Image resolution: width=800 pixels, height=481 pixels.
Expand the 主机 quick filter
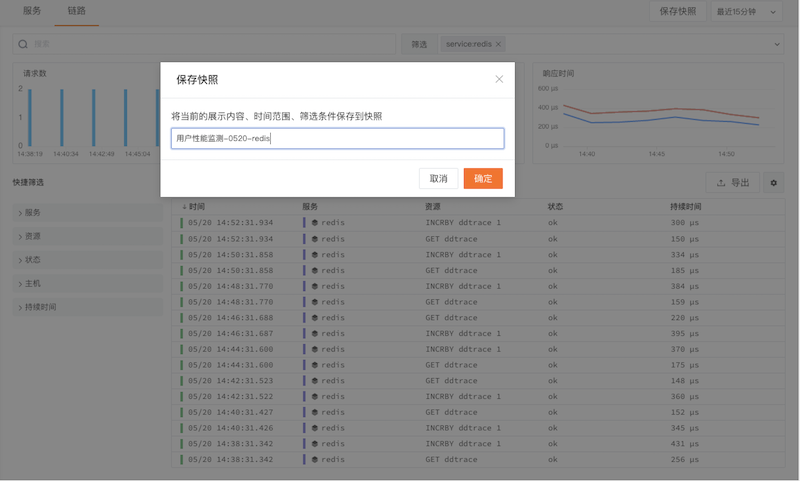pos(88,284)
